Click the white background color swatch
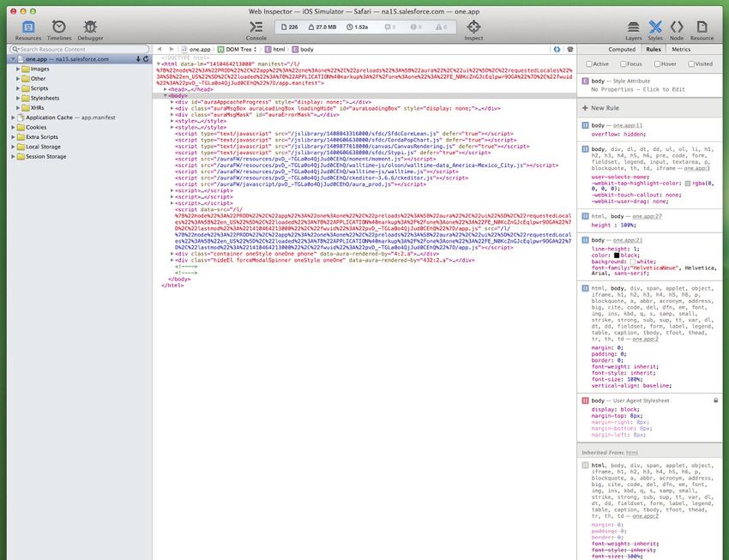 tap(632, 262)
